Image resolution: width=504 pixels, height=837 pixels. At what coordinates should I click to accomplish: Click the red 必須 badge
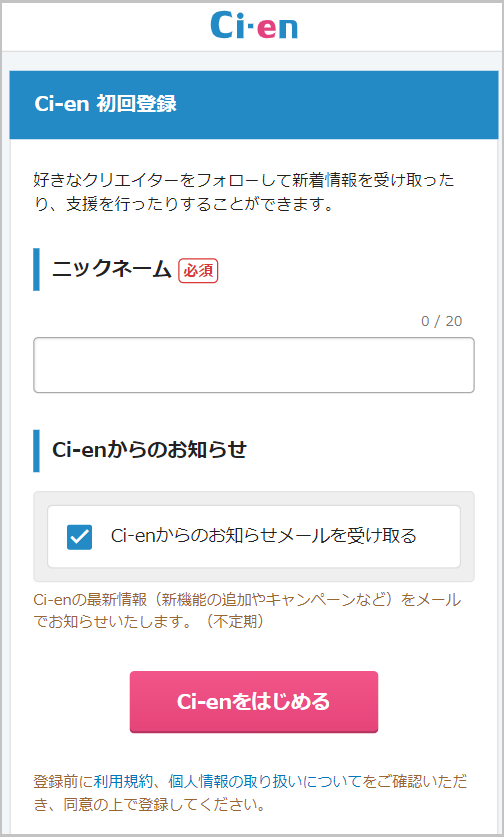click(198, 270)
